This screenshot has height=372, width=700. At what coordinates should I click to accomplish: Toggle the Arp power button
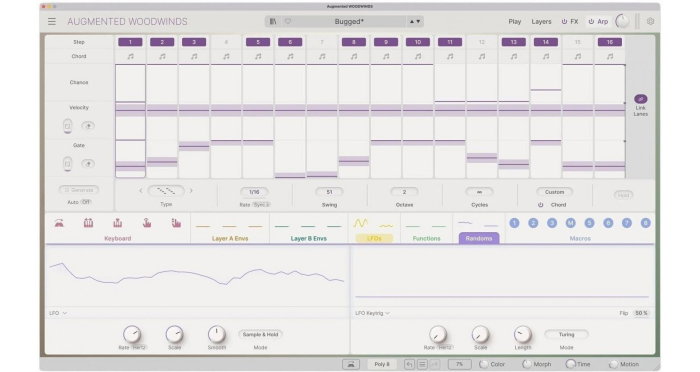[x=591, y=21]
